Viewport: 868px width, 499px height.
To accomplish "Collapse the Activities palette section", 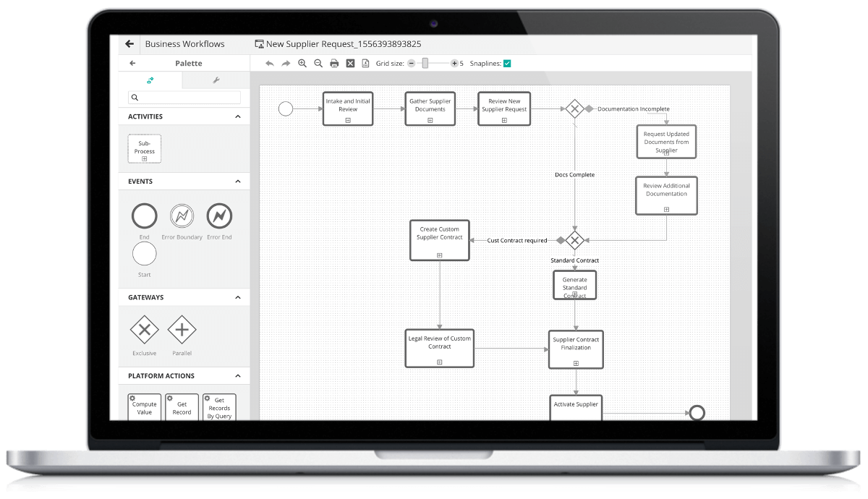I will pos(238,116).
